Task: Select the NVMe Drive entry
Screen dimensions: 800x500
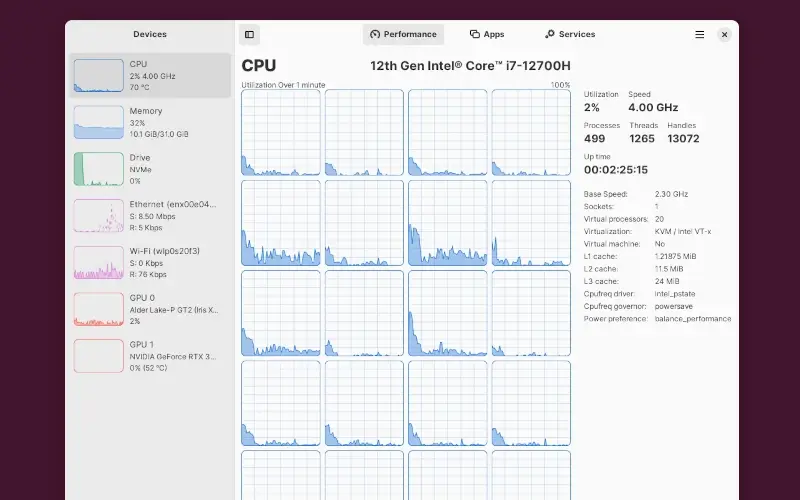Action: point(150,169)
